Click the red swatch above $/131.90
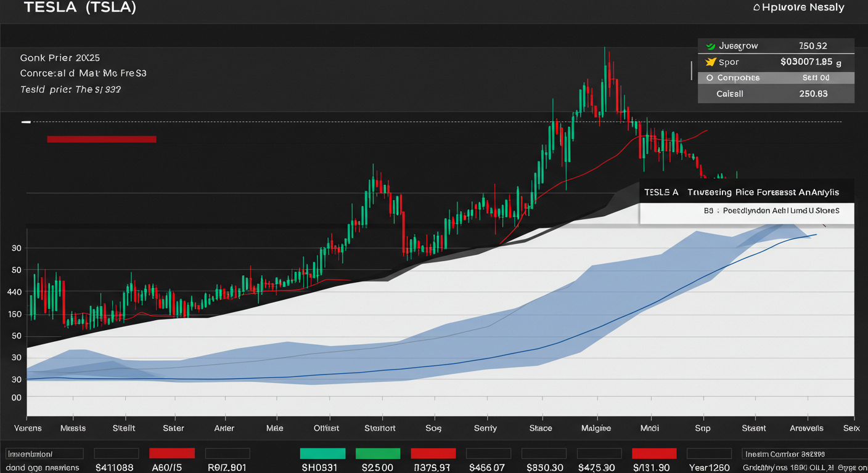Image resolution: width=868 pixels, height=473 pixels. tap(654, 453)
